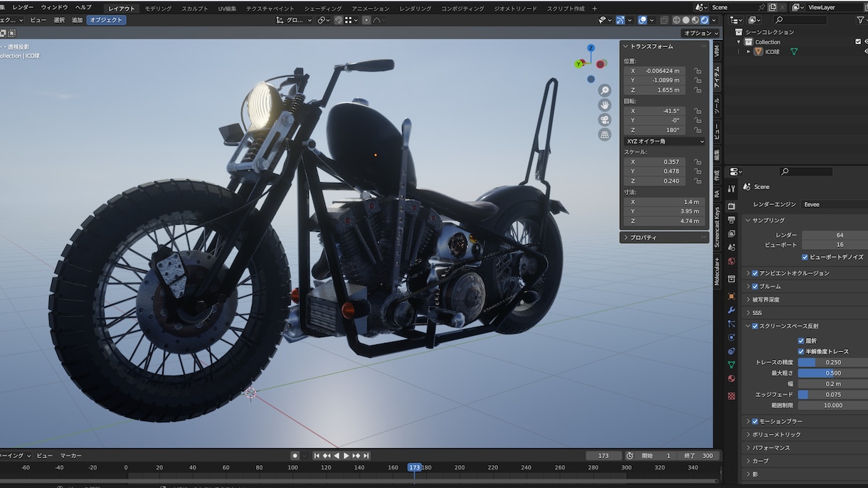The width and height of the screenshot is (868, 488).
Task: Click the エッジフェード 0.075 slider
Action: 833,394
